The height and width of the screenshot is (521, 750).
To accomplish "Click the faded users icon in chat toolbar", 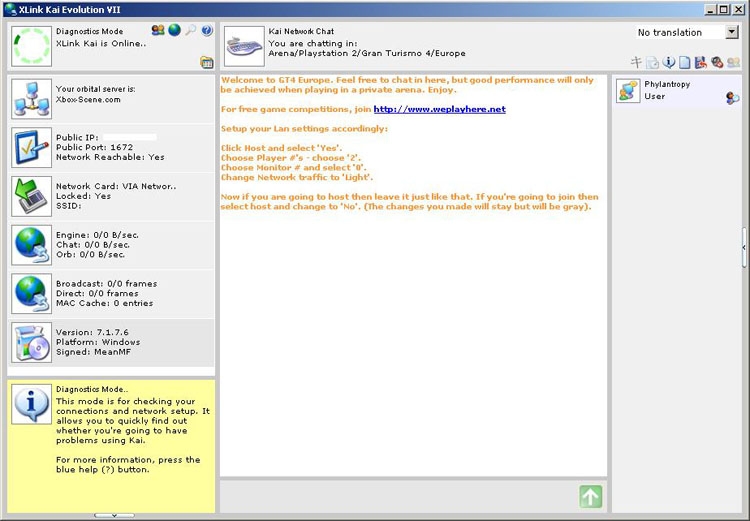I will [x=733, y=62].
